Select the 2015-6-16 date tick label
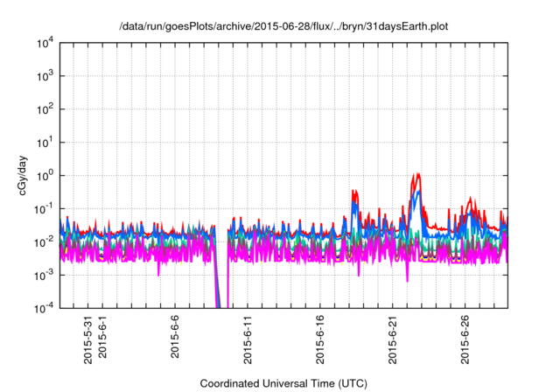 [x=319, y=337]
